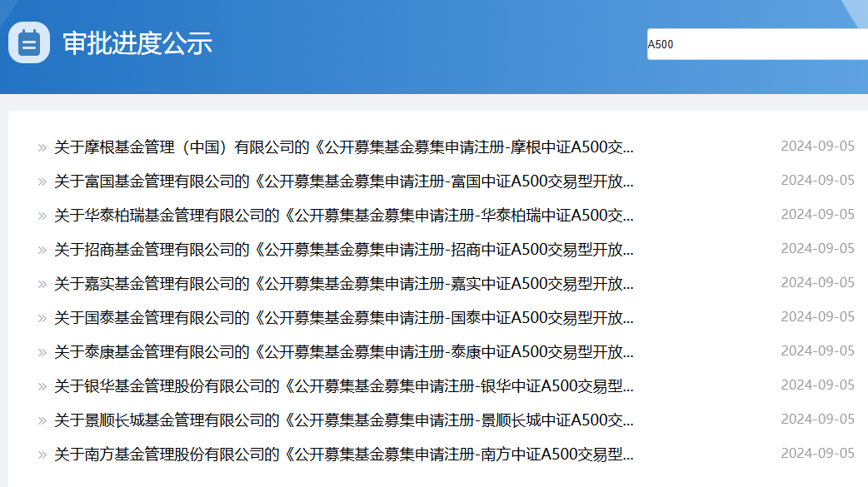
Task: Click the 2024-09-05 date on 南方基金 row
Action: [x=818, y=454]
